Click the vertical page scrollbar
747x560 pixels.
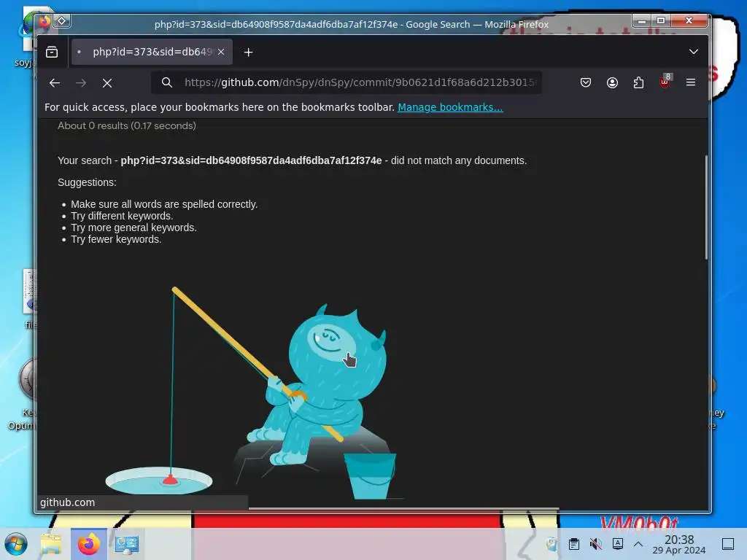[x=706, y=207]
